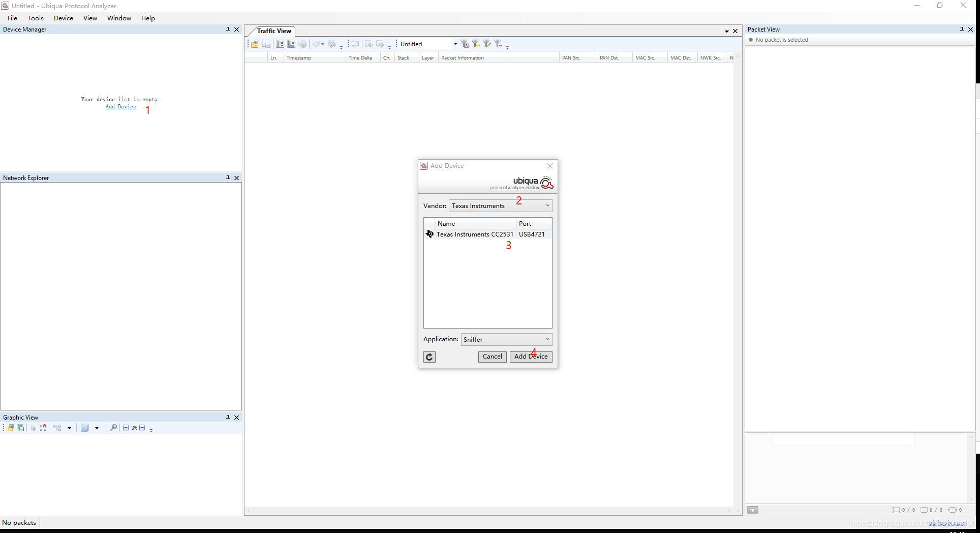Close the Add Device dialog
Screen dimensions: 980x533
(549, 166)
